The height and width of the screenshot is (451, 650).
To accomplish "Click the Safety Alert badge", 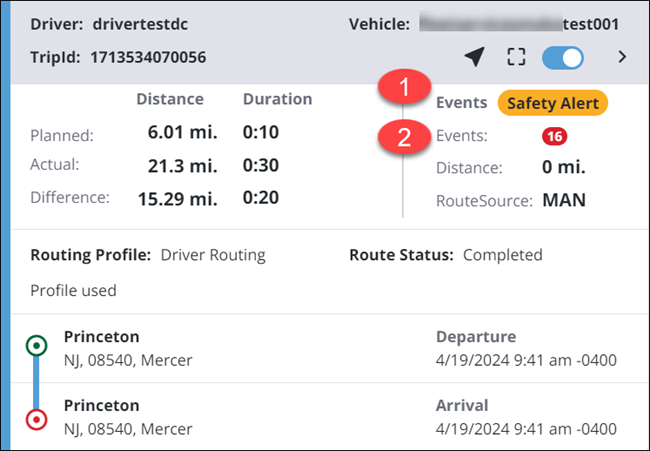I will point(552,102).
